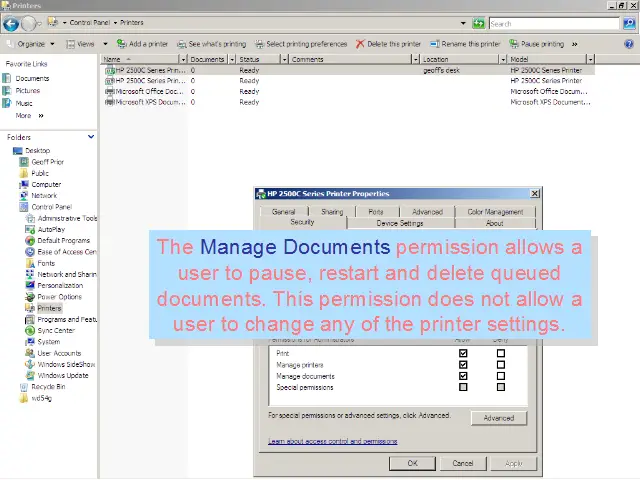
Task: Open Default Programs tree item
Action: 58,240
